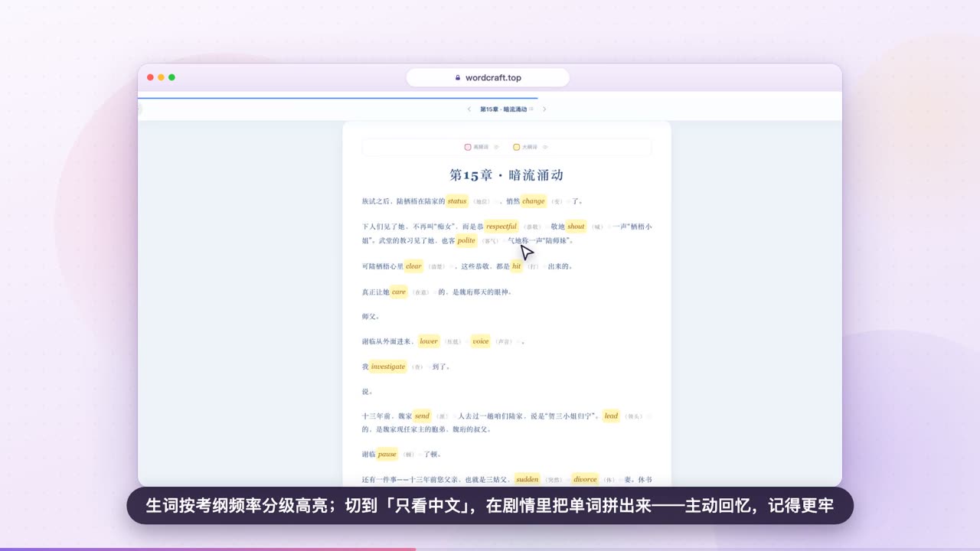Go to the next chapter arrow
The width and height of the screenshot is (980, 551).
(x=544, y=109)
